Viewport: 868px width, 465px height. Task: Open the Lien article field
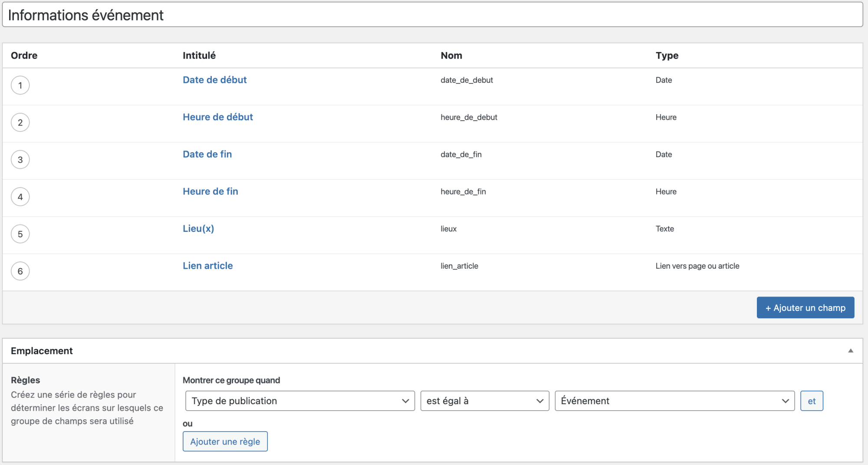(x=207, y=266)
